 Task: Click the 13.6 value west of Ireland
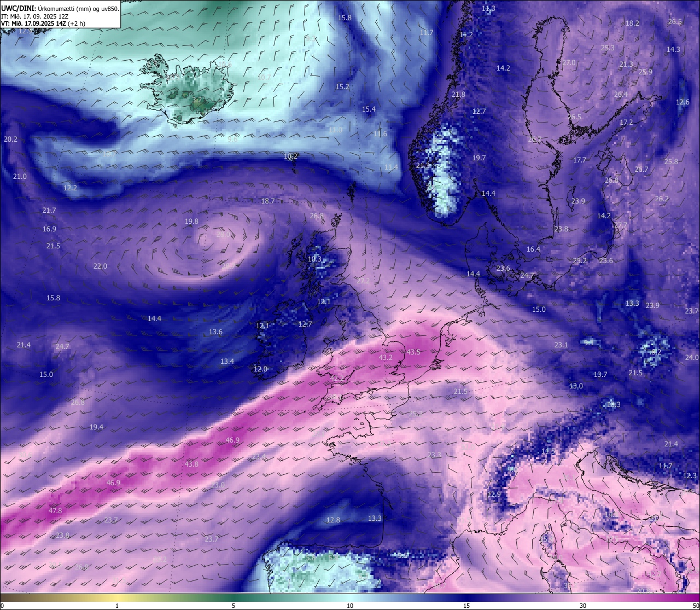click(x=215, y=332)
